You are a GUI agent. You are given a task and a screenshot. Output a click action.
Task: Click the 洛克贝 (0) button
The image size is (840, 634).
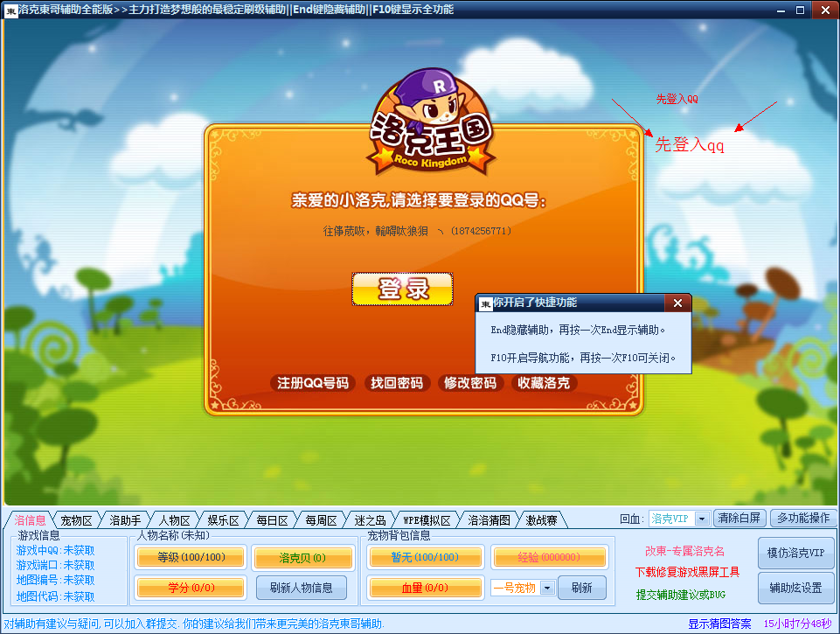tap(302, 557)
